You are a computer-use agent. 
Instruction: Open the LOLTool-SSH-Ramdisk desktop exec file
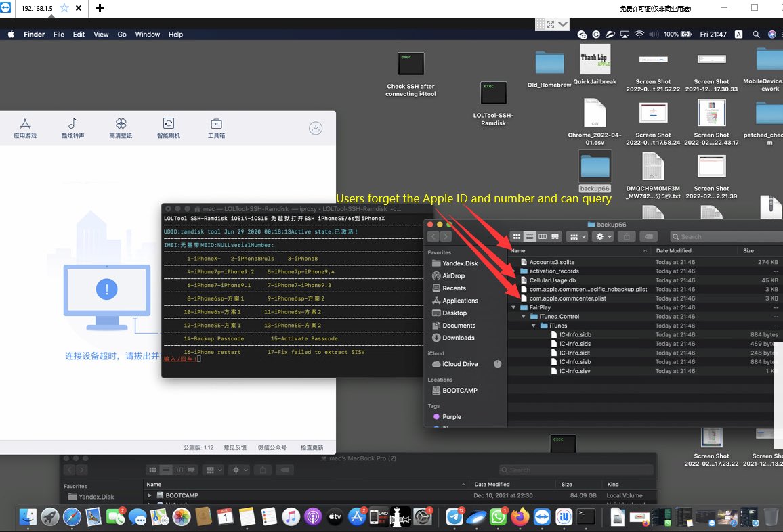493,104
